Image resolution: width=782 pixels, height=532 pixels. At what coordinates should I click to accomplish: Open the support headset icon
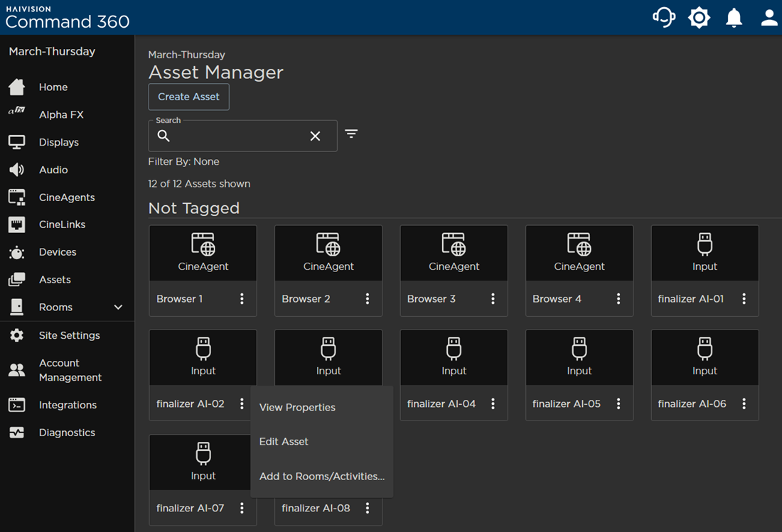(664, 18)
